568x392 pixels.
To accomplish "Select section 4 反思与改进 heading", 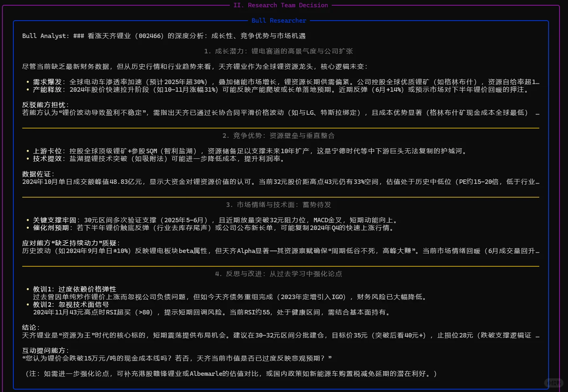I will [278, 274].
